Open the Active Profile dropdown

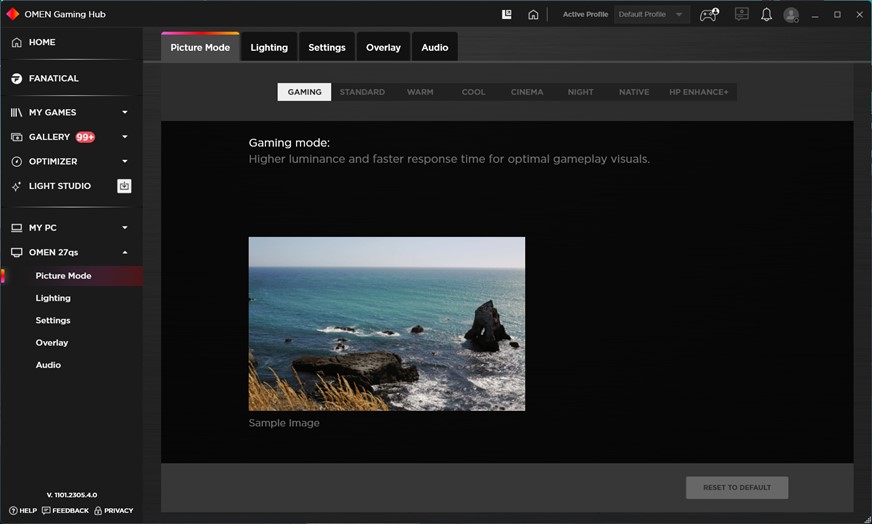pos(651,15)
